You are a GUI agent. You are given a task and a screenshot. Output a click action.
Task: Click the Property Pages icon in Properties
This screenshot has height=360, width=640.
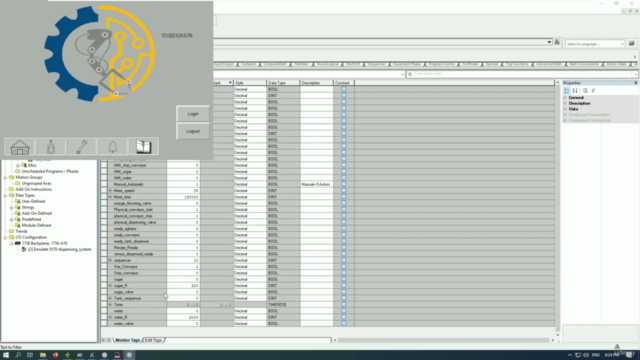click(x=585, y=91)
